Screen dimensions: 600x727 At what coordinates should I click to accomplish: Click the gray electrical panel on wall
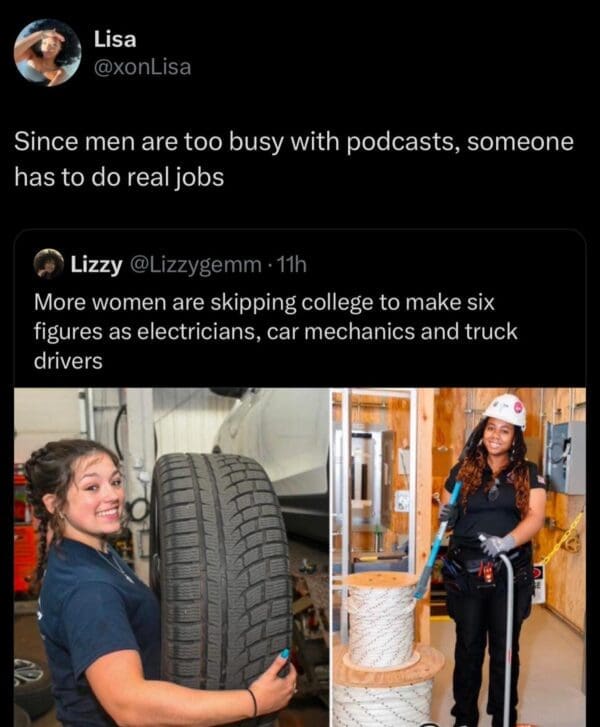point(567,458)
